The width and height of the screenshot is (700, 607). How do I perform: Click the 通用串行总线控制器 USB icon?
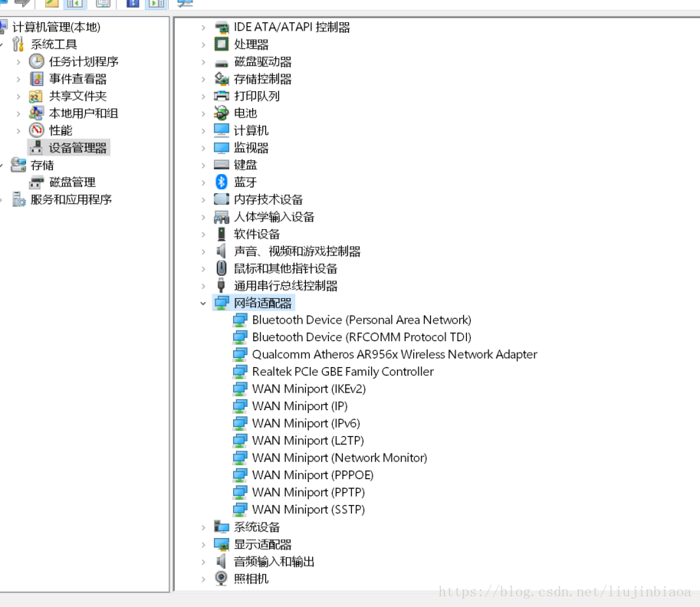point(222,286)
